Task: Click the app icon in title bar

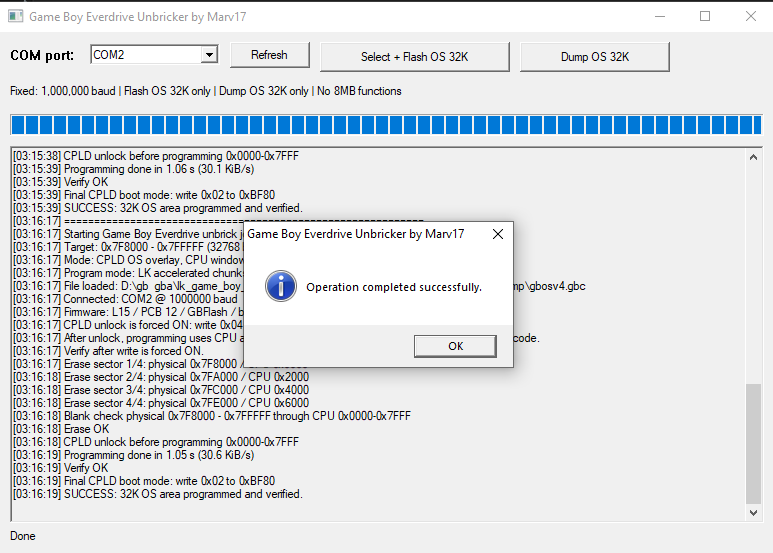Action: pos(15,16)
